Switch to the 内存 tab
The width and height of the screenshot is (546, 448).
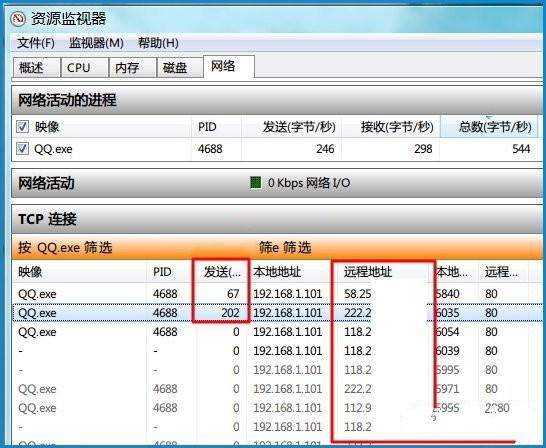[132, 68]
